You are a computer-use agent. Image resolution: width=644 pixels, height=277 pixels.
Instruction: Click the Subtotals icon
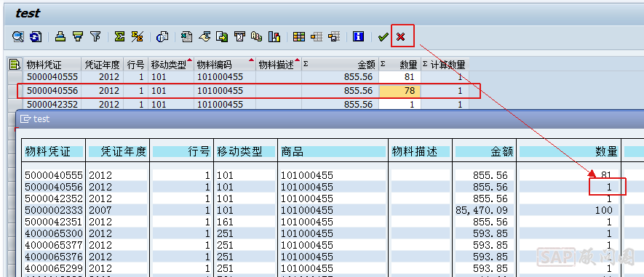138,37
